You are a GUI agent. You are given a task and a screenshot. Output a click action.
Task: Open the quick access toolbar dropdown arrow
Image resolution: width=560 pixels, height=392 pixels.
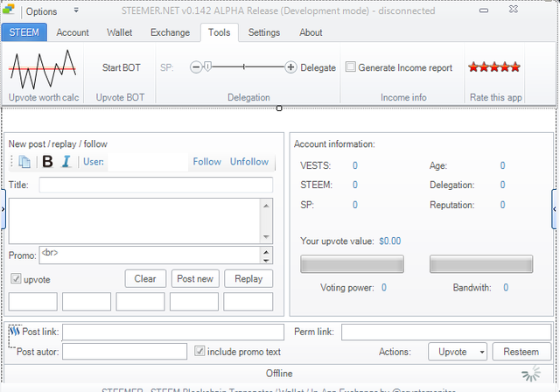[76, 10]
